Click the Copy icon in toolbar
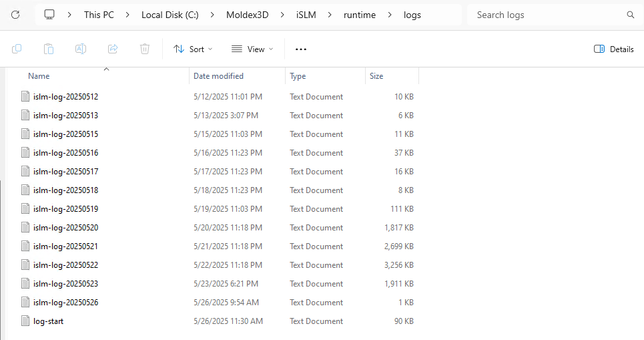 point(17,49)
